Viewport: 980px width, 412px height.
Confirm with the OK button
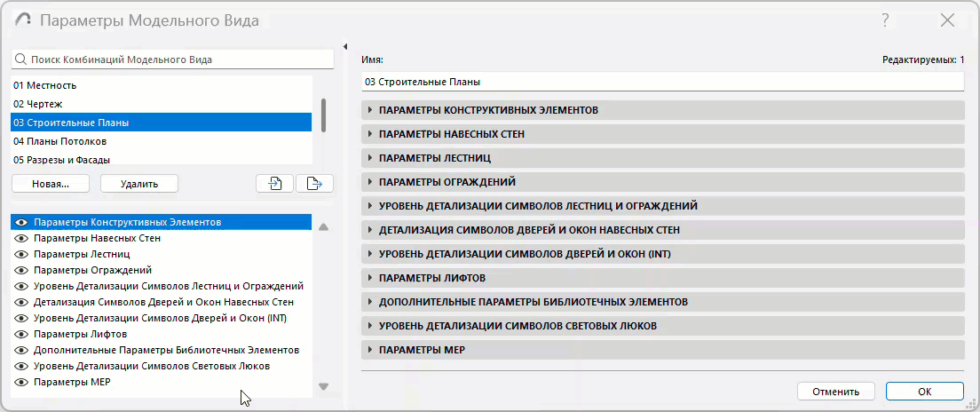(x=924, y=392)
